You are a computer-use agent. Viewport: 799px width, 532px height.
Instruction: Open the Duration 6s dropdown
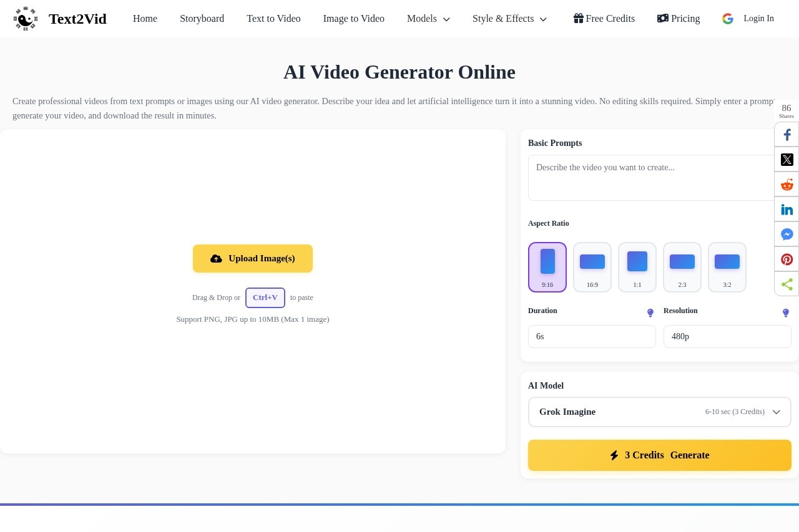(592, 337)
